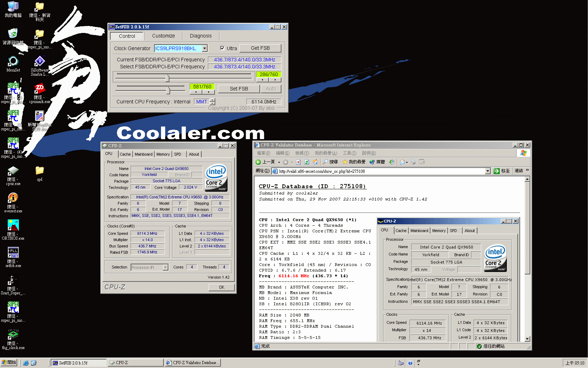The height and width of the screenshot is (368, 588).
Task: Open the File (檔案) menu in IE
Action: 264,153
